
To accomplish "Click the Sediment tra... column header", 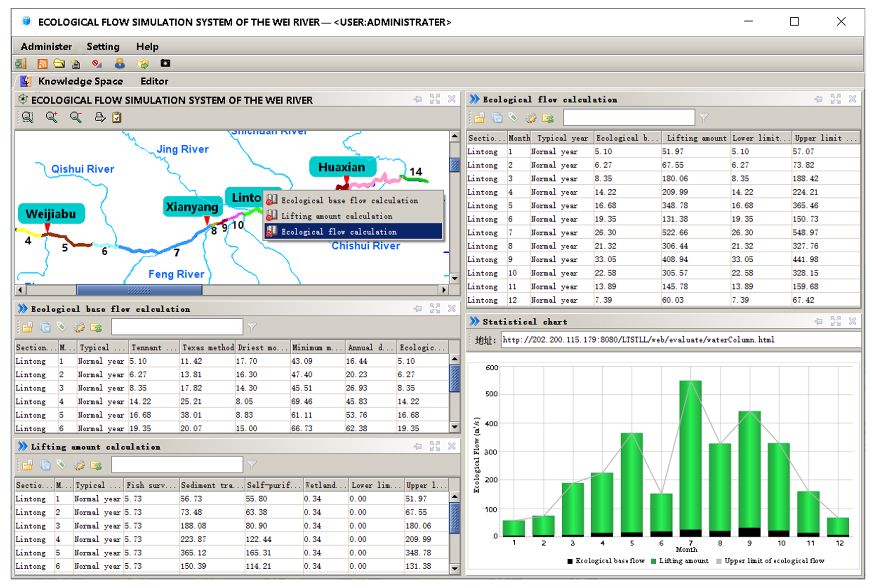I will coord(212,485).
